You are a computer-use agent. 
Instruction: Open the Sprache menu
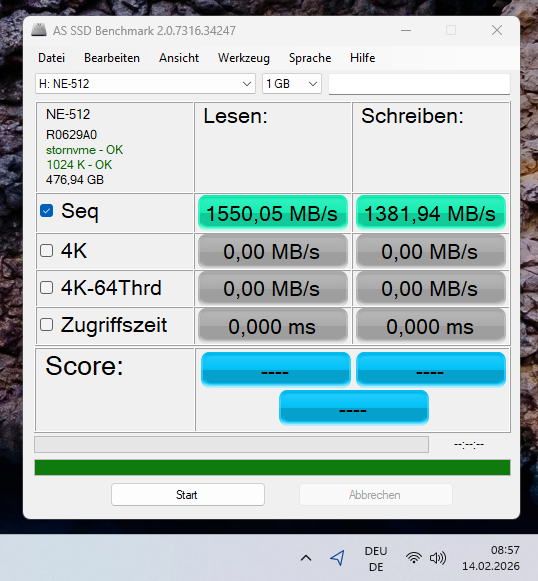pyautogui.click(x=310, y=58)
